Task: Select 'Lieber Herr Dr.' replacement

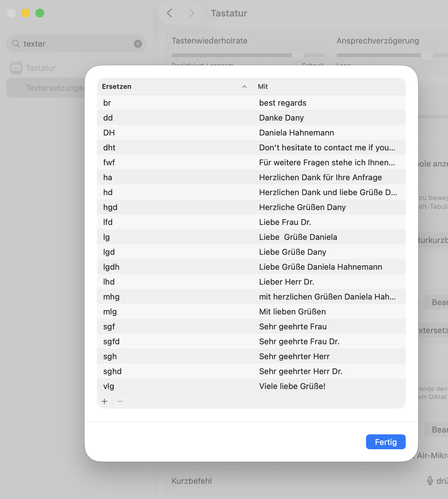Action: point(286,282)
